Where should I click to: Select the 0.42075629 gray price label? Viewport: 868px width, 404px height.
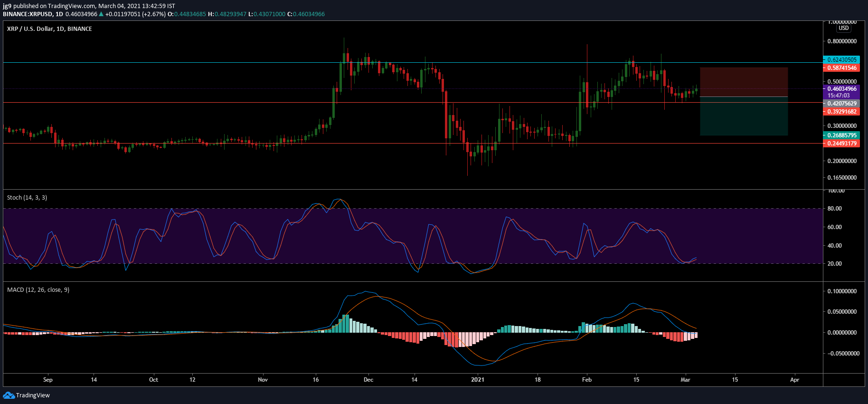(x=841, y=104)
